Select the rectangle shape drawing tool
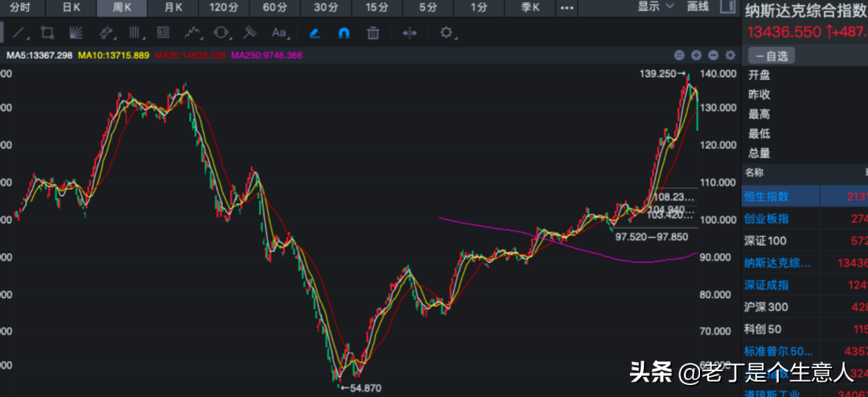 47,33
